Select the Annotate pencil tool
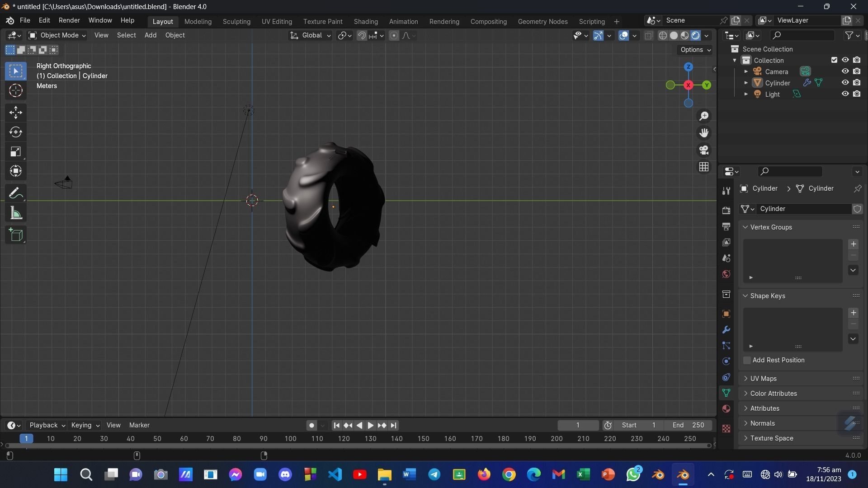868x488 pixels. click(16, 194)
